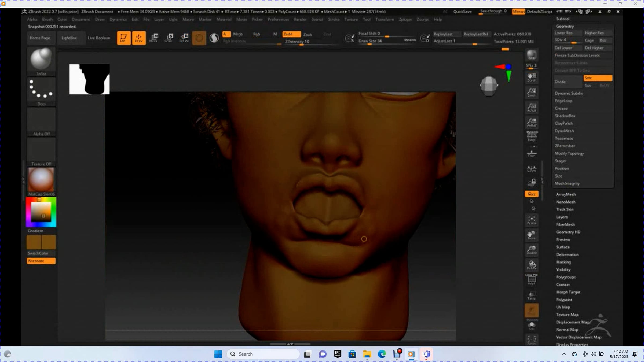
Task: Expand the Deformation subpalette
Action: coord(567,254)
